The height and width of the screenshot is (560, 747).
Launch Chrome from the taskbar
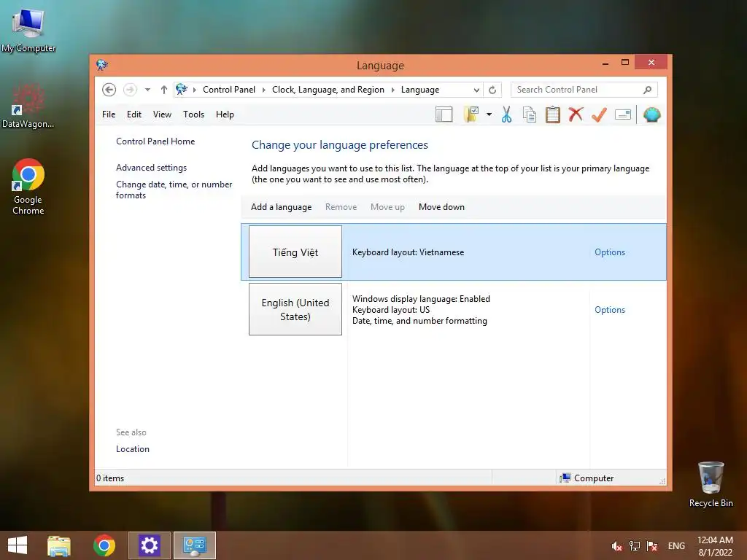click(x=104, y=545)
